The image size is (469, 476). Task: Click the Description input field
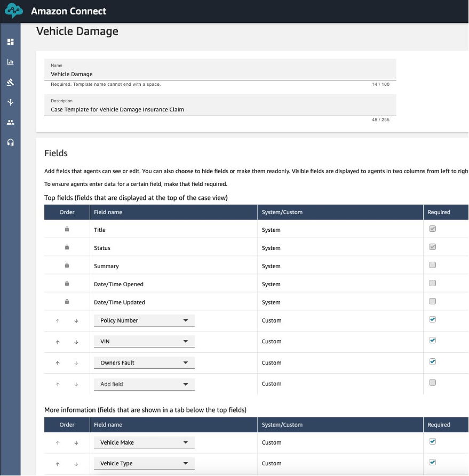(x=220, y=106)
